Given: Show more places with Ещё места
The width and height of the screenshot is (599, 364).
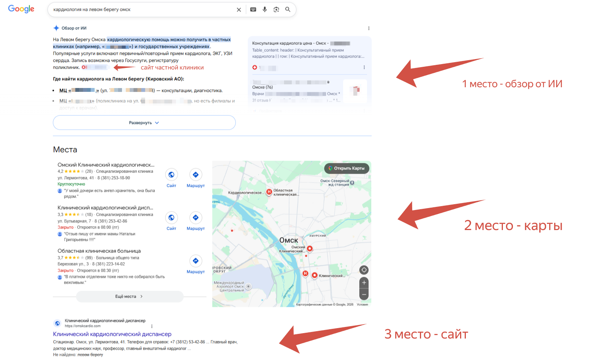Looking at the screenshot, I should pyautogui.click(x=130, y=296).
